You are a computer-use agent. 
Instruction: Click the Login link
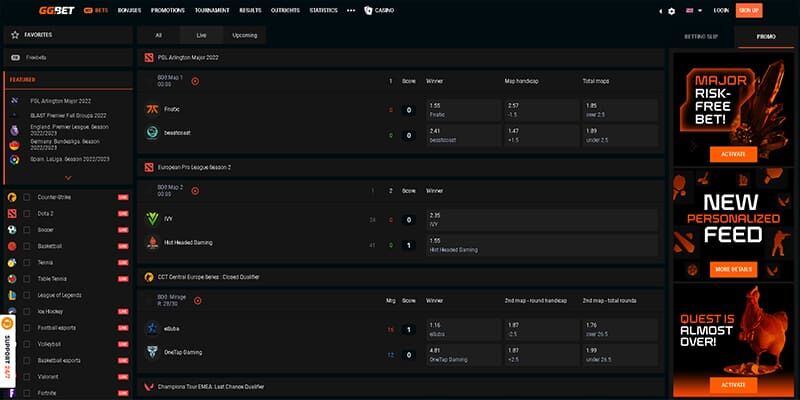point(721,10)
